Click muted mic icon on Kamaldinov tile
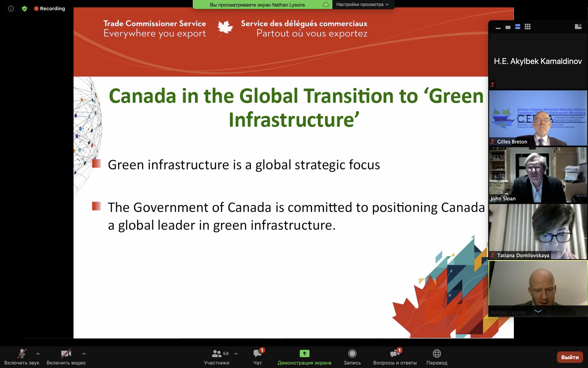588x368 pixels. pyautogui.click(x=492, y=85)
